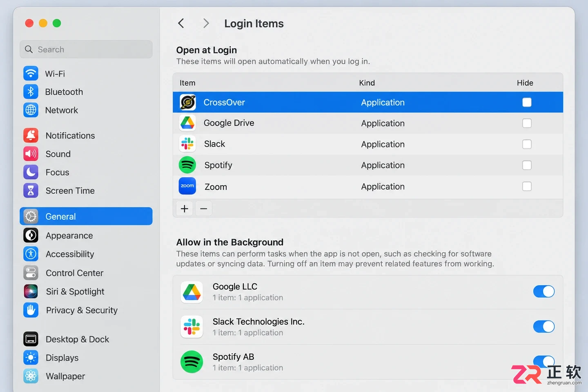Click the Bluetooth icon in sidebar
Screen dimensions: 588x392
pyautogui.click(x=31, y=92)
